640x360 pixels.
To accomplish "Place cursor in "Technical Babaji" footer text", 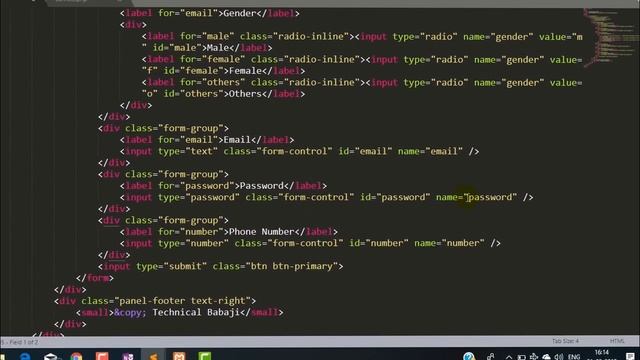I will coord(196,312).
